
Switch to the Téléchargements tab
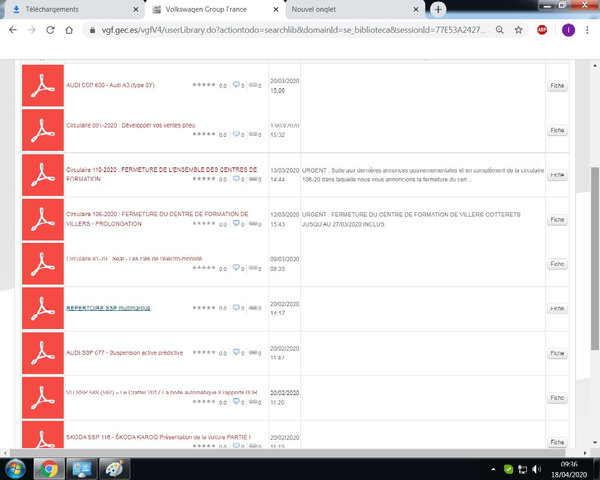[x=73, y=10]
